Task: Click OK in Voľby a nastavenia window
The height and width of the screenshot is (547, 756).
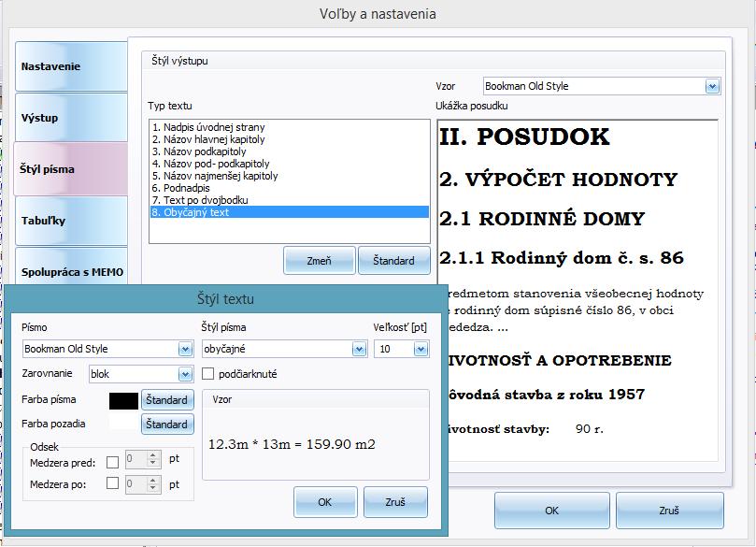Action: click(x=552, y=511)
